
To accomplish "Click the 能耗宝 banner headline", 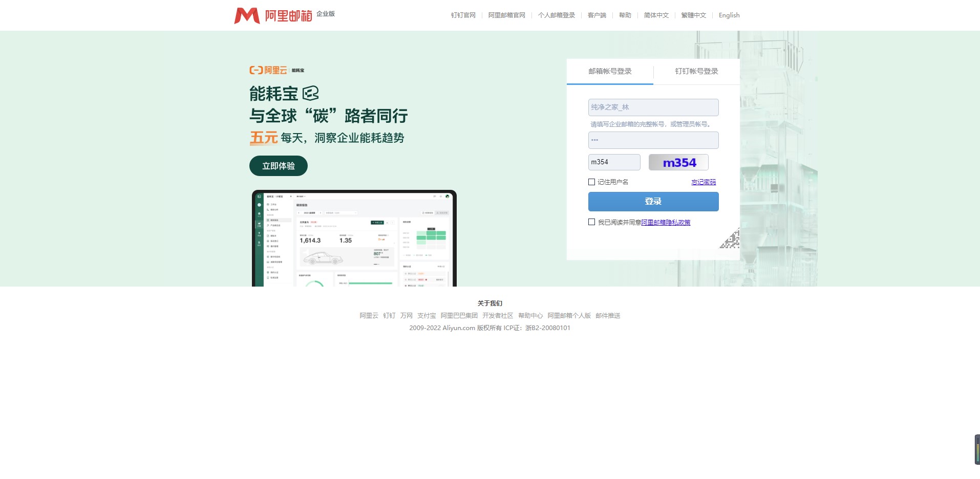I will click(x=273, y=94).
